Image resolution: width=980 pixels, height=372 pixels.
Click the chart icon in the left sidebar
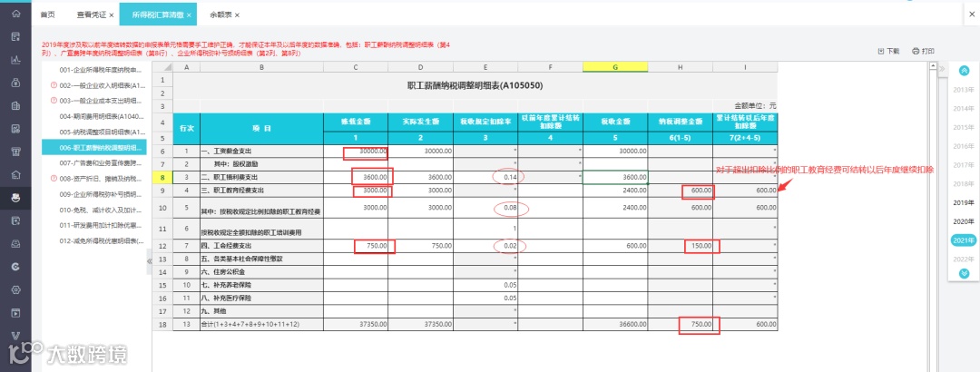tap(15, 60)
